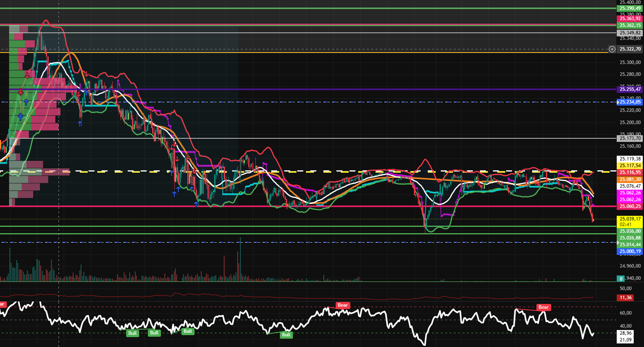Click the blue 25.234,05 price label
This screenshot has width=644, height=347.
630,102
